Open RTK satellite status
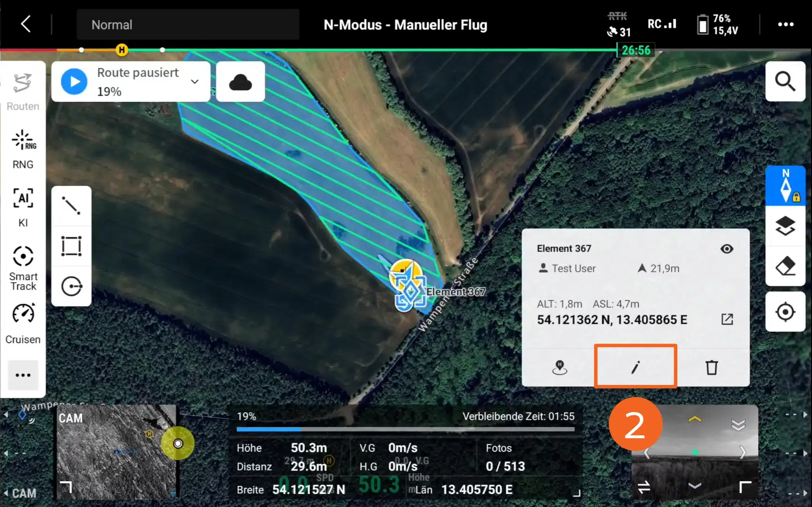This screenshot has width=812, height=507. tap(618, 24)
